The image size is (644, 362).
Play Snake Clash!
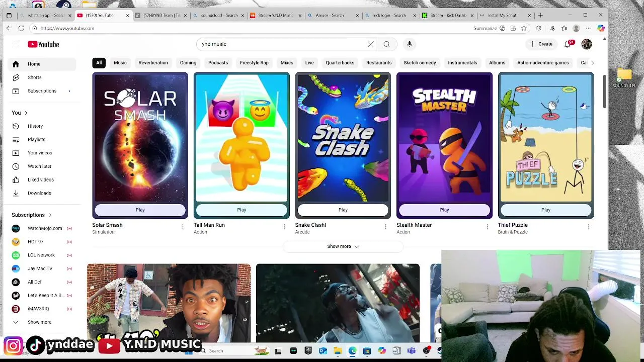[343, 210]
